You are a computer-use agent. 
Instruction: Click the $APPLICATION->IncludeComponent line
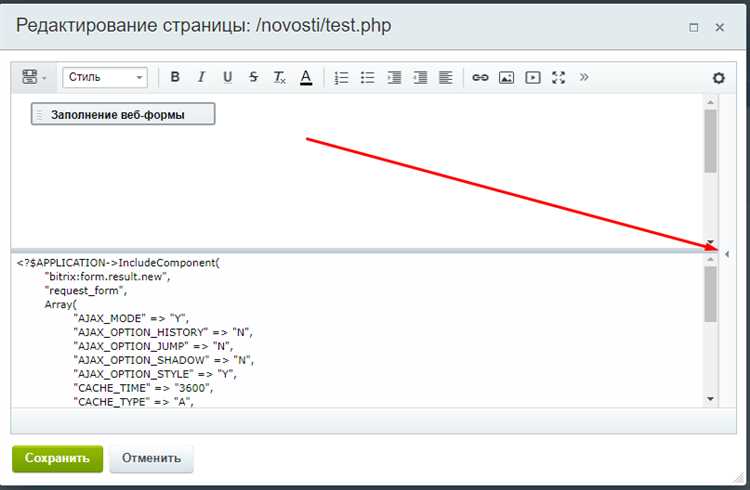[x=118, y=263]
